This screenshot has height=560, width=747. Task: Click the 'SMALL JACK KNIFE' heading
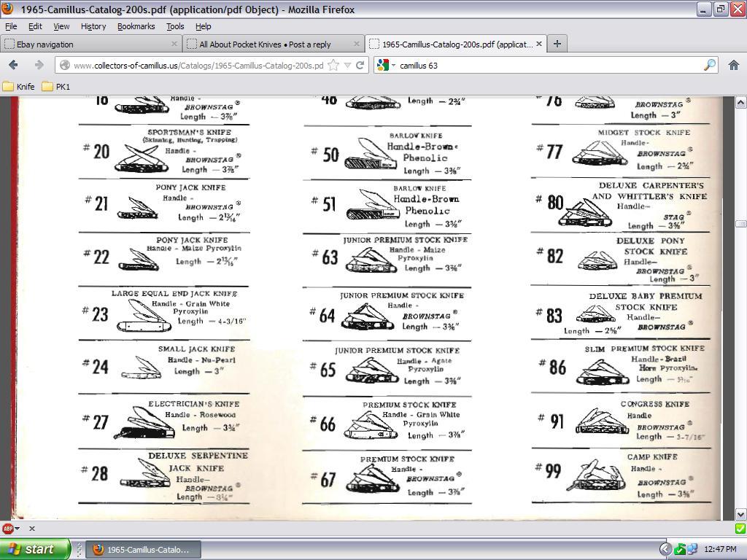[x=197, y=349]
